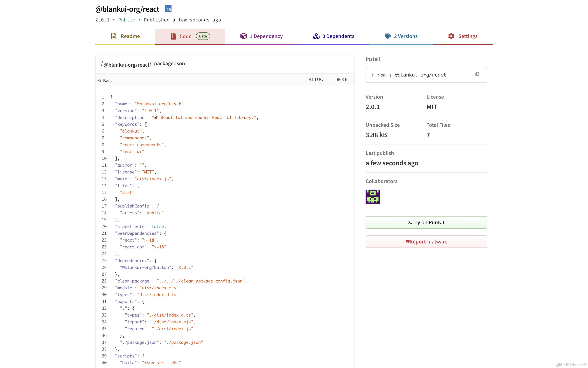This screenshot has height=368, width=588.
Task: Click the "./package.json" exports line
Action: click(x=161, y=342)
